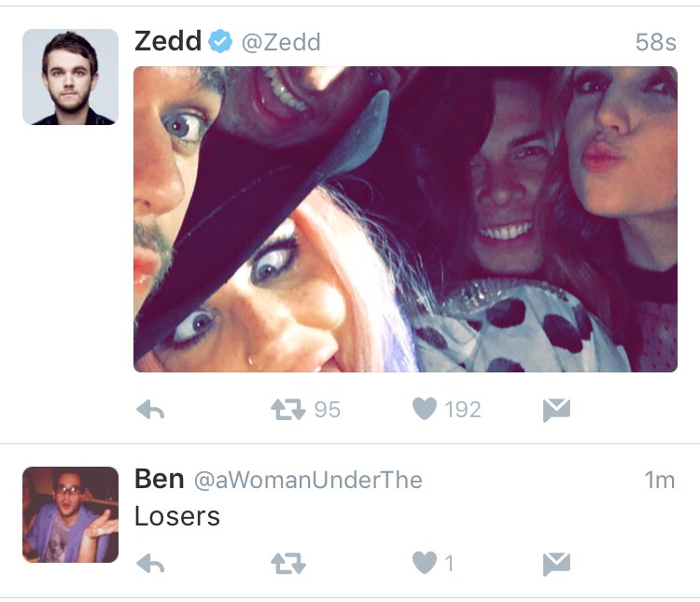Open Ben's profile picture
Viewport: 700px width, 602px height.
tap(71, 514)
